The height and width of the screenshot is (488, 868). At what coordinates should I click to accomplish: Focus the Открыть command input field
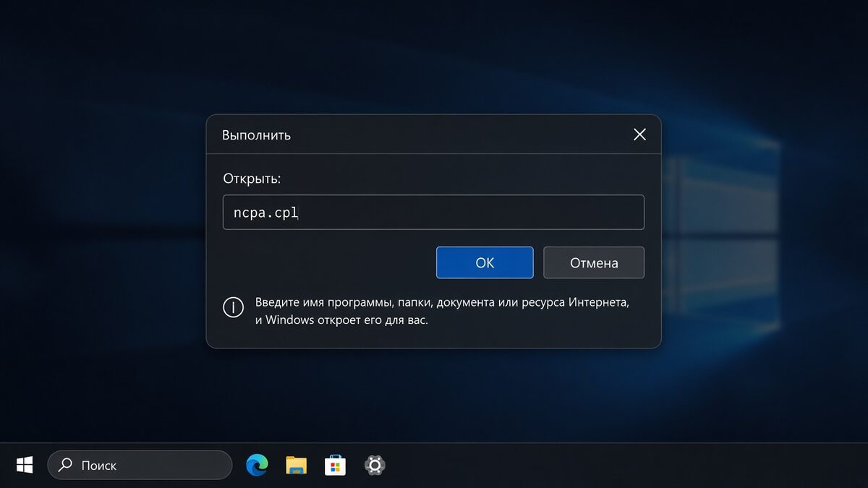click(433, 213)
